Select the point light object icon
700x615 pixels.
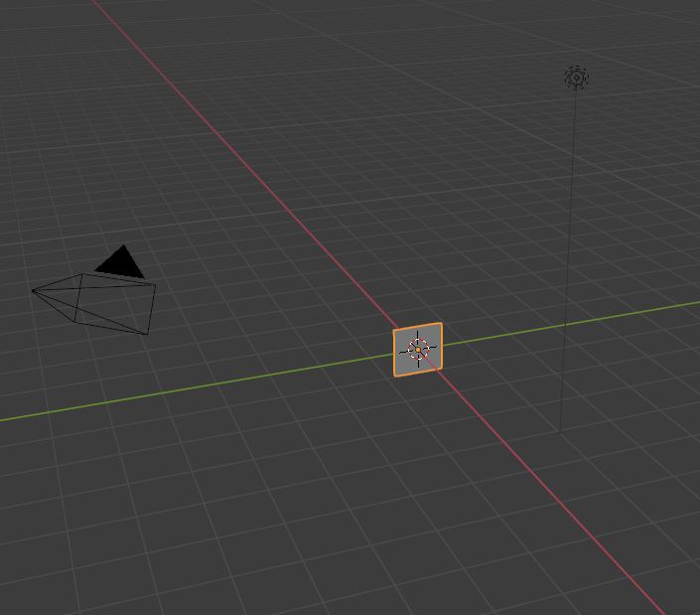pyautogui.click(x=576, y=77)
